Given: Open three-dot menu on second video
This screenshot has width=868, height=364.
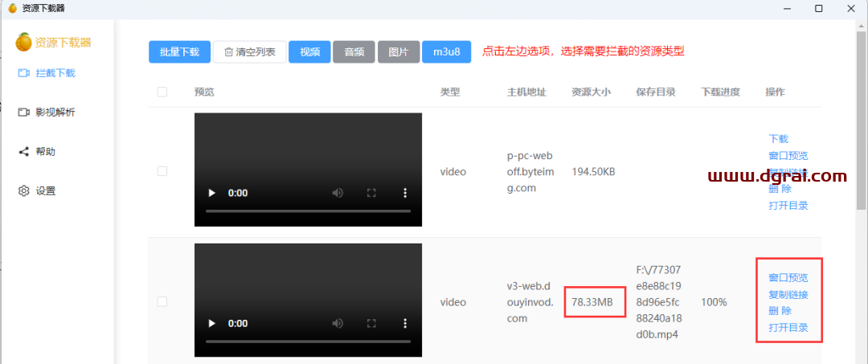Looking at the screenshot, I should coord(405,324).
